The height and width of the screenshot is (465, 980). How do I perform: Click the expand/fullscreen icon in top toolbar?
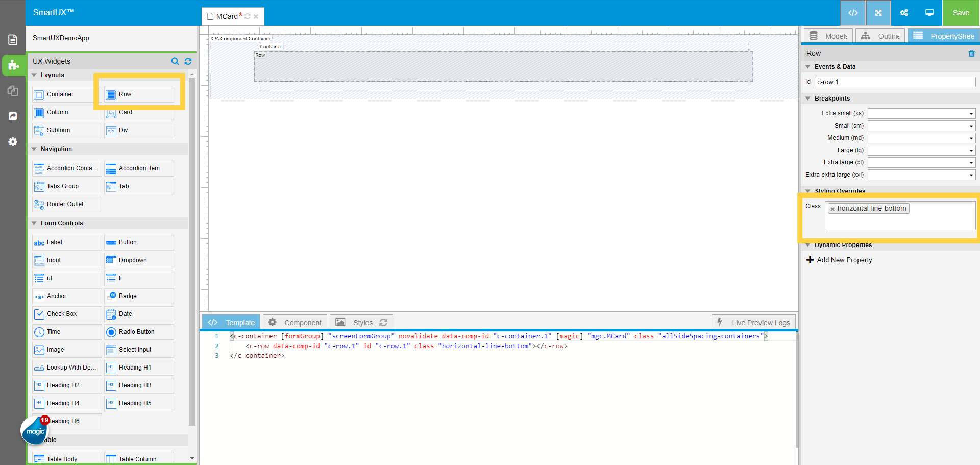pos(878,13)
